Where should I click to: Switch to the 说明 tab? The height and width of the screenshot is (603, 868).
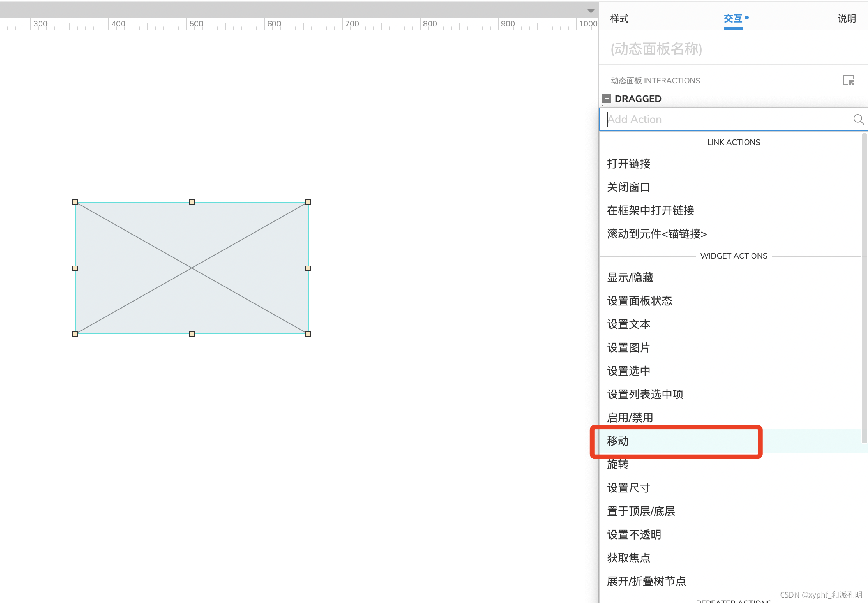coord(847,18)
